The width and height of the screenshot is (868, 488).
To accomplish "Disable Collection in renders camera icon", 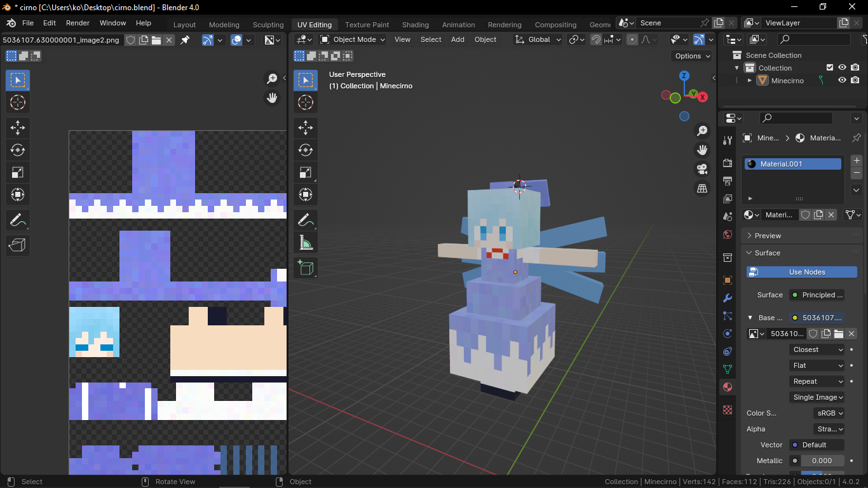I will (x=855, y=67).
